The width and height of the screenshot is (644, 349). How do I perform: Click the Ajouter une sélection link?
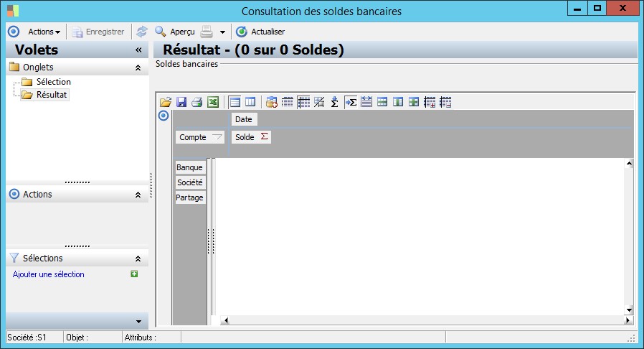(x=49, y=274)
